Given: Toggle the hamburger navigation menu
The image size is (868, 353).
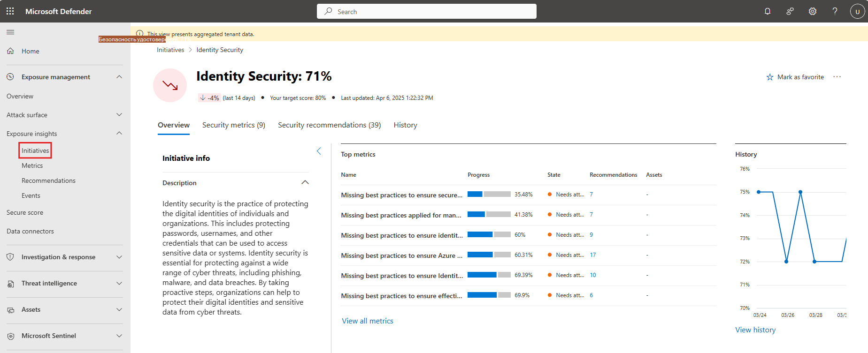Looking at the screenshot, I should click(10, 32).
